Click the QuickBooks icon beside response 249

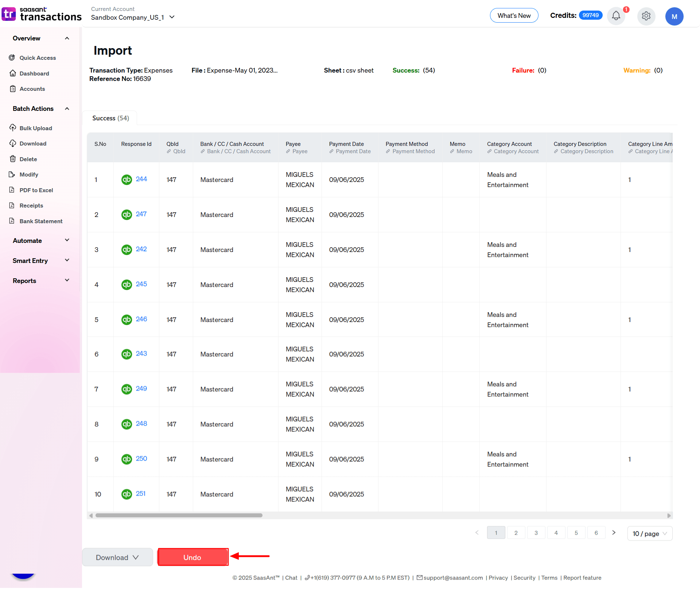coord(127,389)
